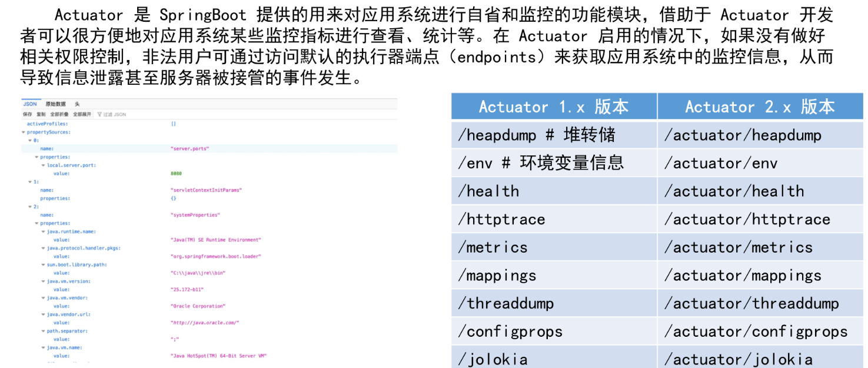Viewport: 868px width, 368px height.
Task: Switch to the 原始数据 raw data tab
Action: click(55, 104)
